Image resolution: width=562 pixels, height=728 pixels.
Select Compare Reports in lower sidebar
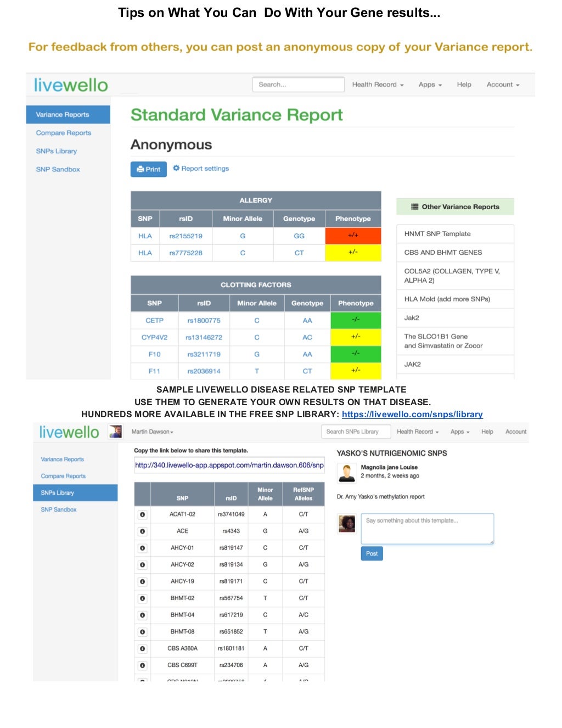[x=63, y=476]
